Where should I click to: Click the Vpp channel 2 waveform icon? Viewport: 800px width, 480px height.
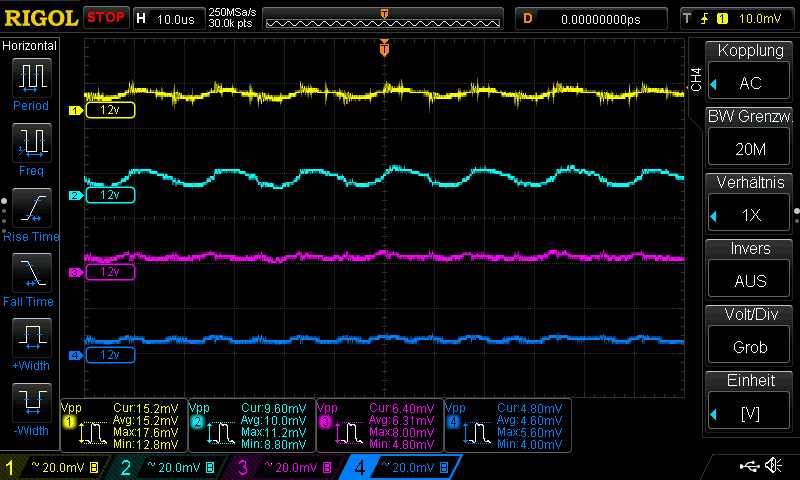[x=220, y=433]
